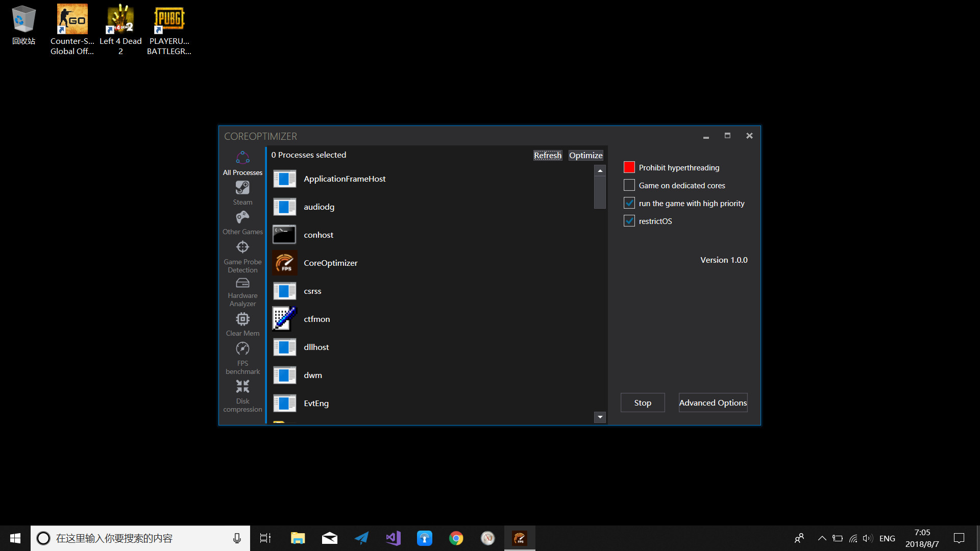The image size is (980, 551).
Task: Launch the Hardware Analyzer
Action: point(242,291)
